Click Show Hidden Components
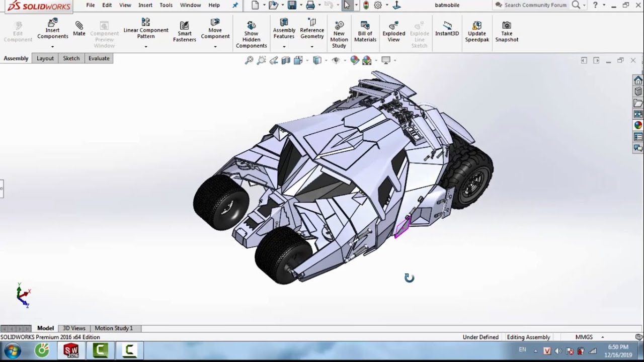Viewport: 644px width, 362px height. pos(252,35)
